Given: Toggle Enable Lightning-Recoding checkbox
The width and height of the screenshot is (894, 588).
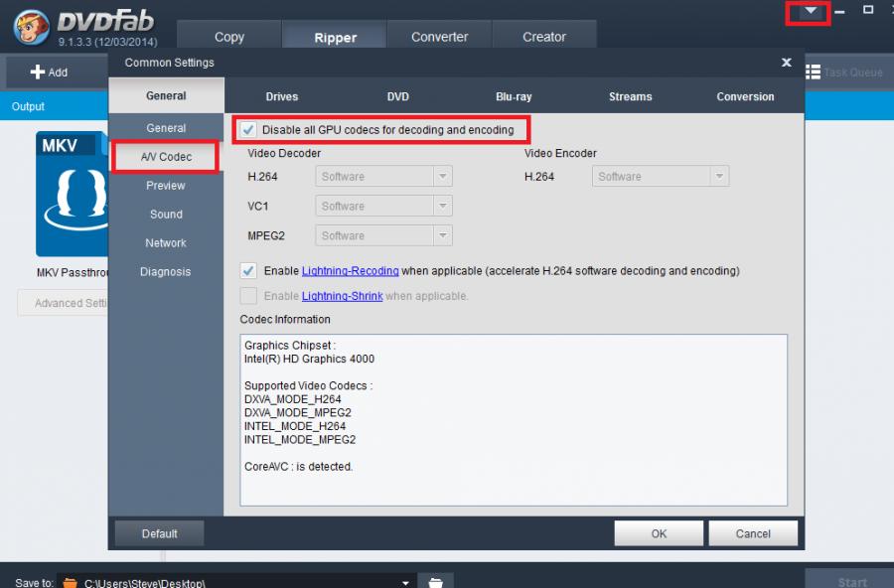Looking at the screenshot, I should 248,270.
